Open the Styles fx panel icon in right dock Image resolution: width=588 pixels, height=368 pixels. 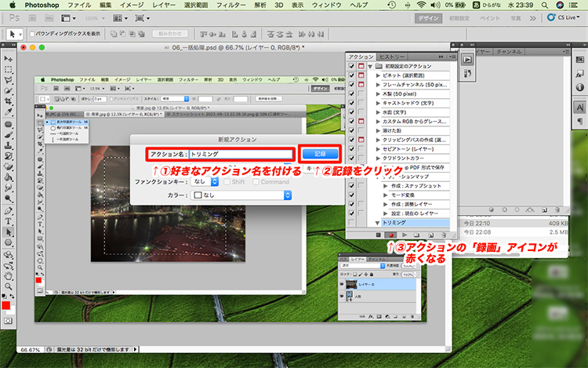point(580,74)
